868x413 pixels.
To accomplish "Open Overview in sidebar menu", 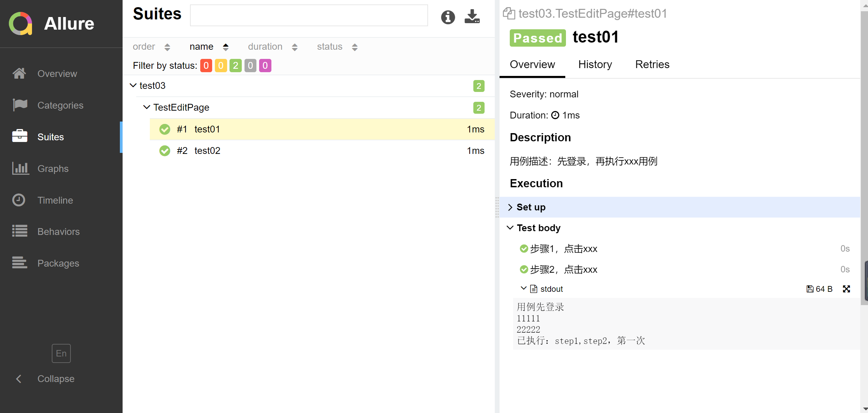I will 57,74.
